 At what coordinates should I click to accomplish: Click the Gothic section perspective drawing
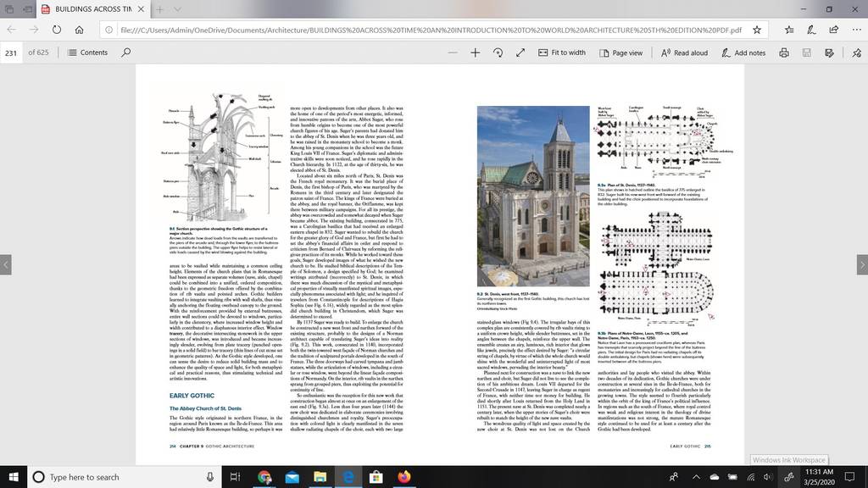click(221, 158)
